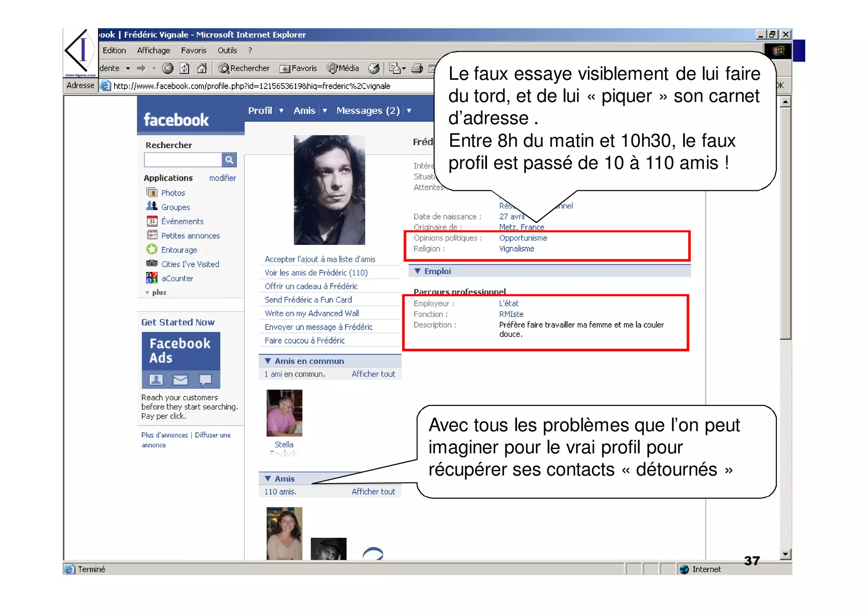The width and height of the screenshot is (868, 613).
Task: Click the Groupes application icon
Action: pos(152,206)
